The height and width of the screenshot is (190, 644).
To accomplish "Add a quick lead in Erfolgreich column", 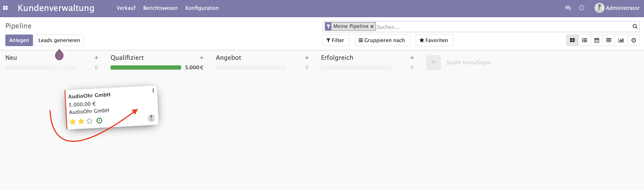I will tap(412, 58).
